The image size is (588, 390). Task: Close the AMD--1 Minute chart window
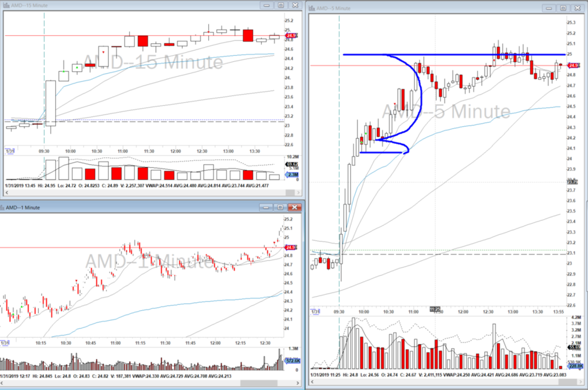pos(295,207)
